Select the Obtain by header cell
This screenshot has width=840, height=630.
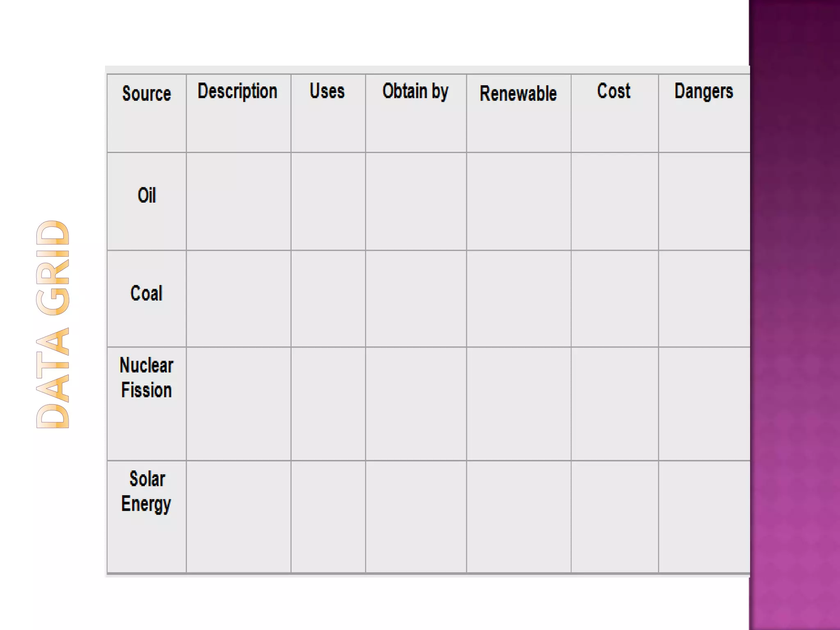(416, 113)
